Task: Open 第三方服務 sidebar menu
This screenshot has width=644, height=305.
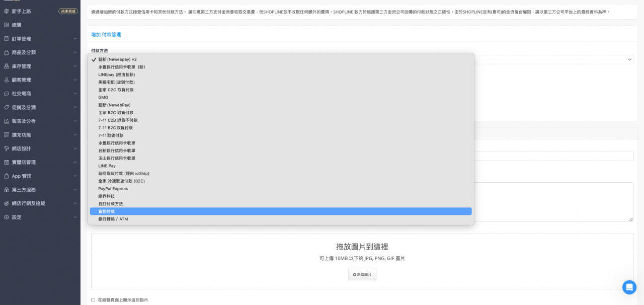Action: click(40, 190)
